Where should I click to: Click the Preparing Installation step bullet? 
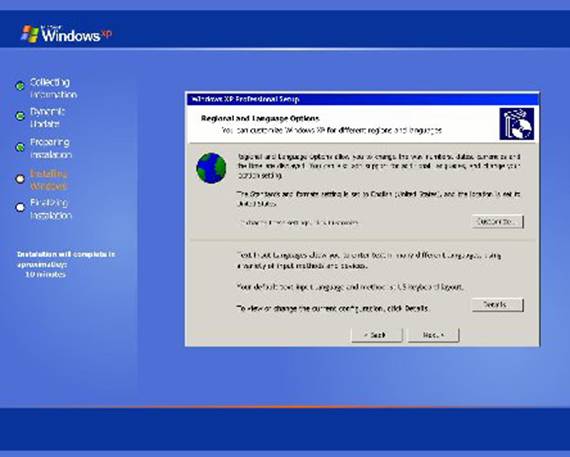click(x=20, y=147)
